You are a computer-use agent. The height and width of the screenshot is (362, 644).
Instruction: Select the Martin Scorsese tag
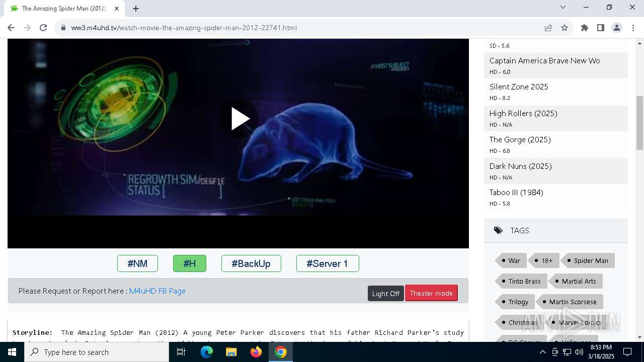pos(569,302)
